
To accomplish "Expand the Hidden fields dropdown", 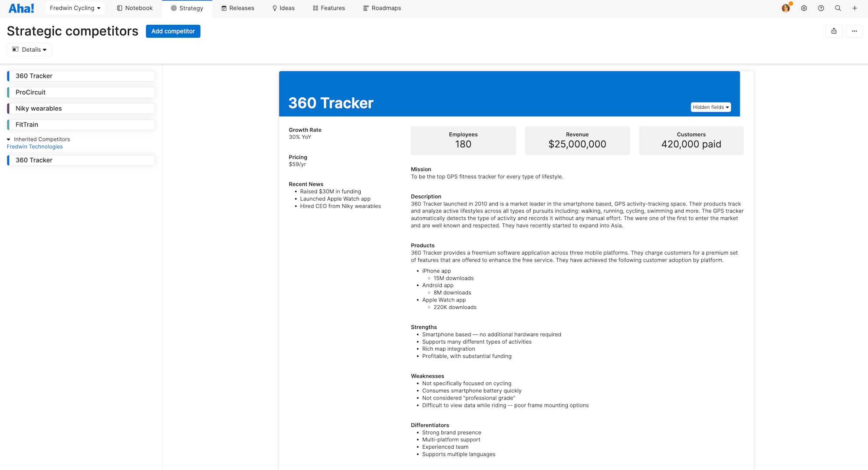I will (710, 107).
